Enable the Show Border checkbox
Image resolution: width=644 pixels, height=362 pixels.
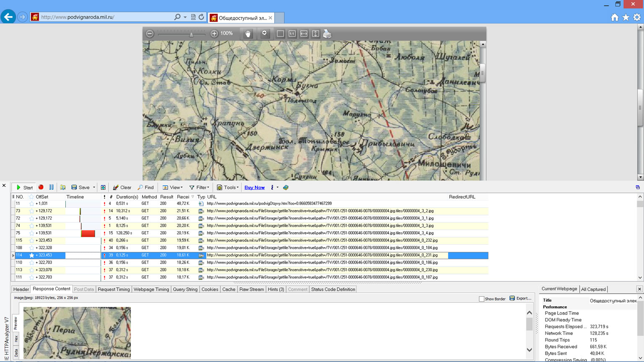click(481, 299)
